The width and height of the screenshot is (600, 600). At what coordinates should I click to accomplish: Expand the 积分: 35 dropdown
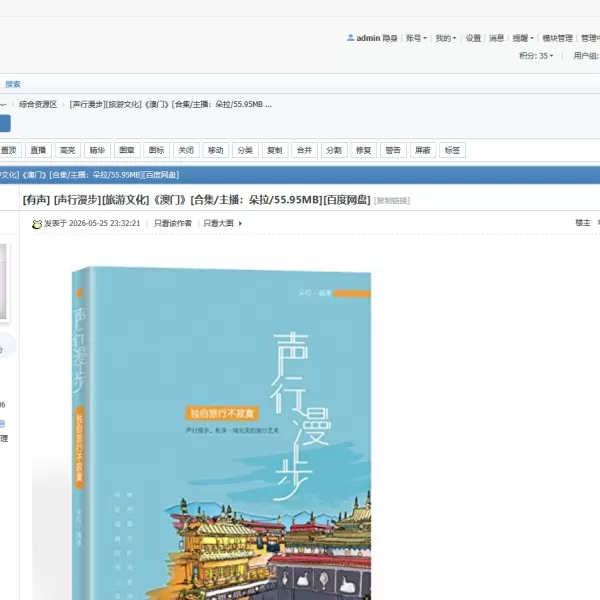click(536, 56)
